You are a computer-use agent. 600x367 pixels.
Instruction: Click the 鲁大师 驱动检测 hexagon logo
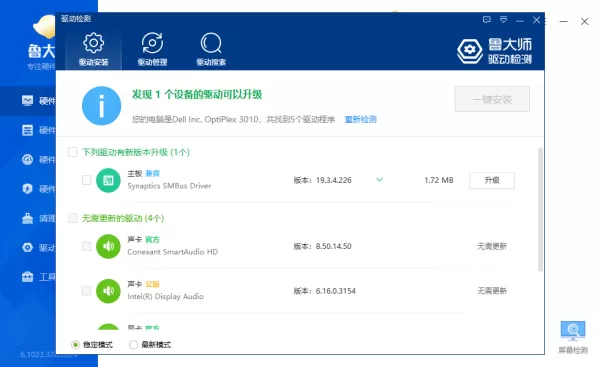point(470,51)
